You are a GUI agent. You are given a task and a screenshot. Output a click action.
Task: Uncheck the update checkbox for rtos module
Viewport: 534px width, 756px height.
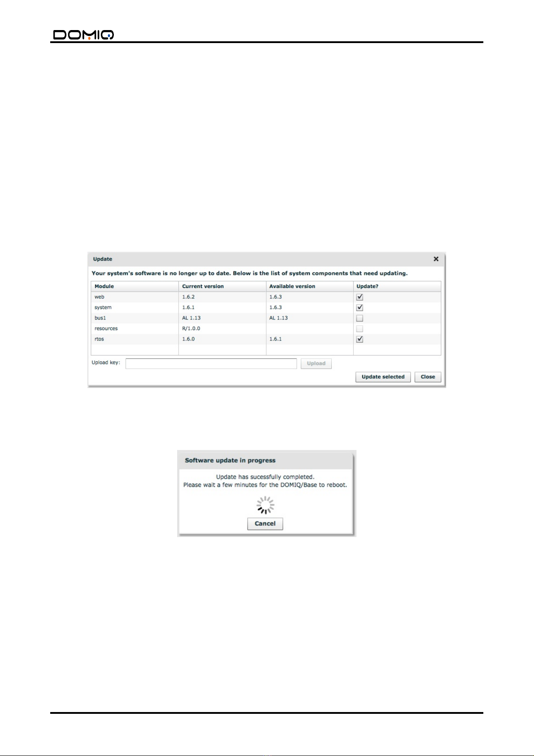[360, 339]
